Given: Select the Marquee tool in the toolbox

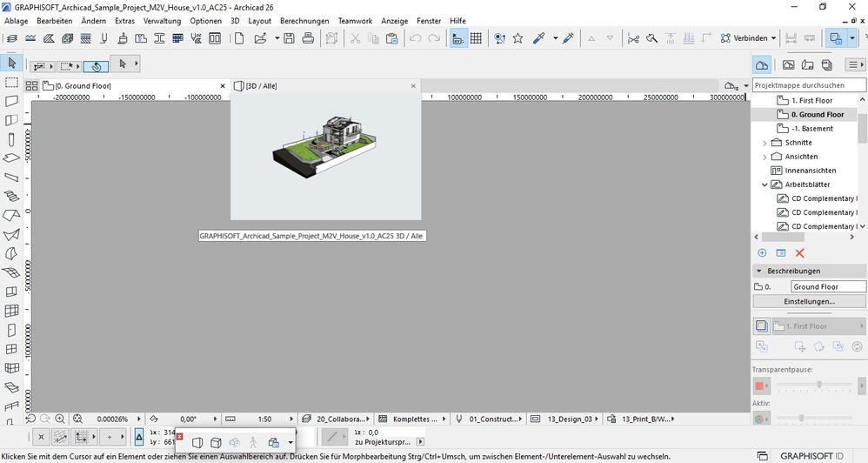Looking at the screenshot, I should pyautogui.click(x=11, y=83).
